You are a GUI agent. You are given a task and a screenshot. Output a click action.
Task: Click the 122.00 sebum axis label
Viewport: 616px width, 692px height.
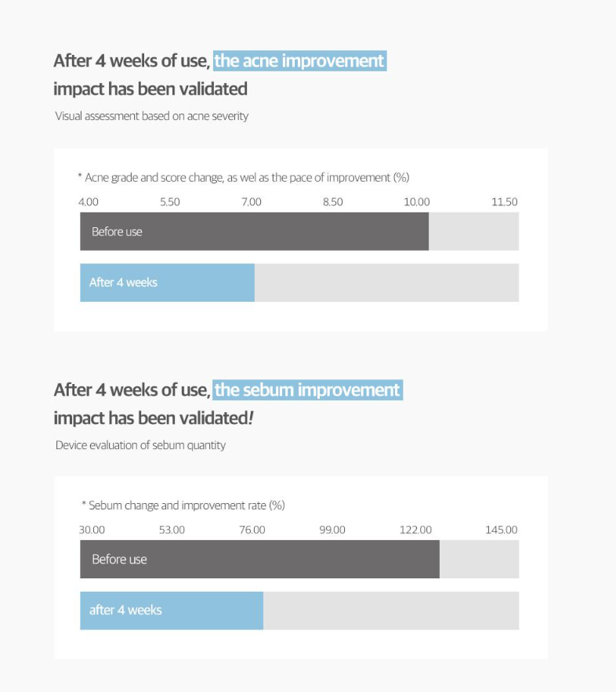[415, 530]
